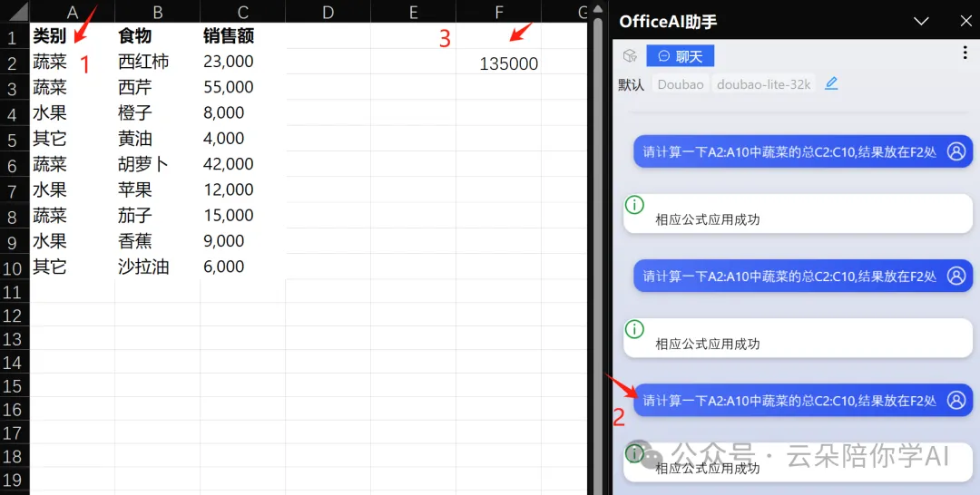Select column B header
This screenshot has height=495, width=980.
(158, 12)
